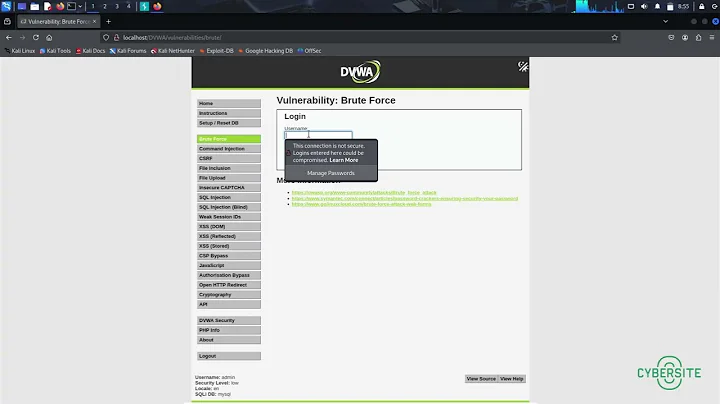The width and height of the screenshot is (720, 404).
Task: Open a new browser tab
Action: 108,21
